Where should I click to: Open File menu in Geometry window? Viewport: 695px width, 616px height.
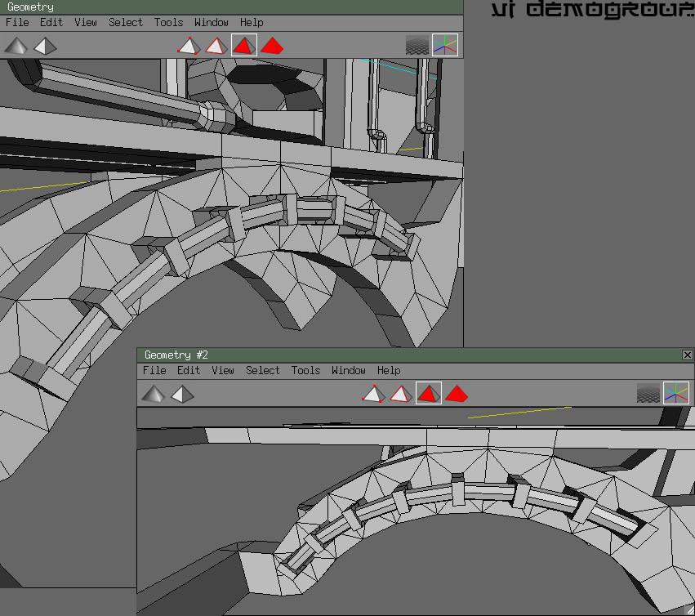16,22
